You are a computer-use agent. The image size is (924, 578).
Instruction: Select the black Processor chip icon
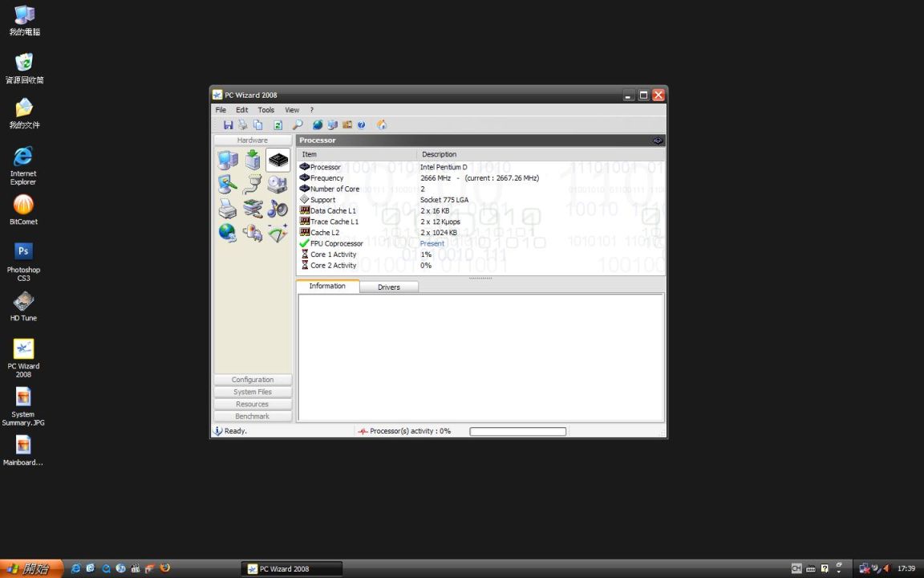278,160
